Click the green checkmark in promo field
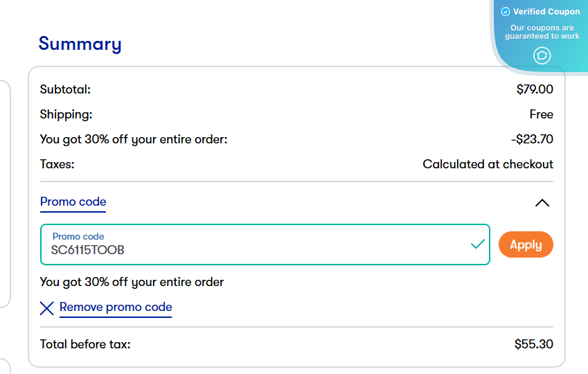588x374 pixels. [x=478, y=244]
